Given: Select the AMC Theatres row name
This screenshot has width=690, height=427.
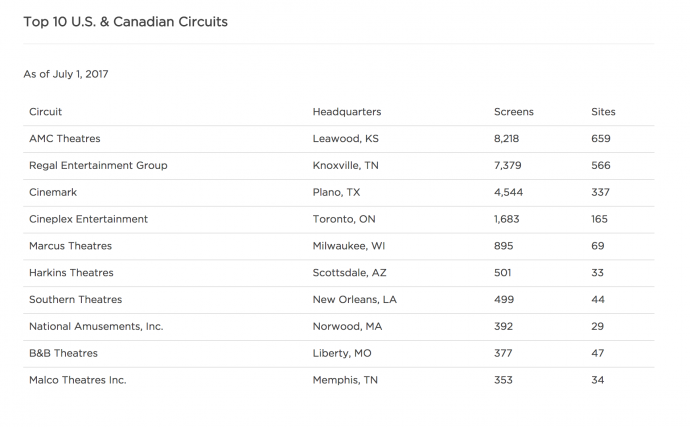Looking at the screenshot, I should pos(65,138).
